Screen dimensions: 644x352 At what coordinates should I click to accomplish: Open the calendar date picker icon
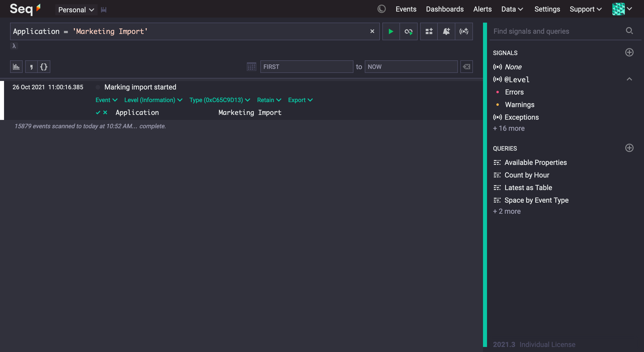251,67
